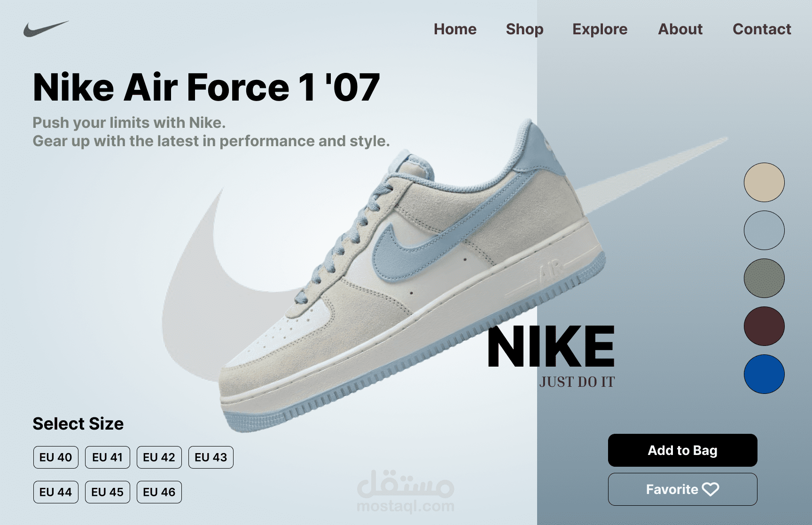Open the Explore navigation link
Screen dimensions: 812x525
[x=600, y=29]
